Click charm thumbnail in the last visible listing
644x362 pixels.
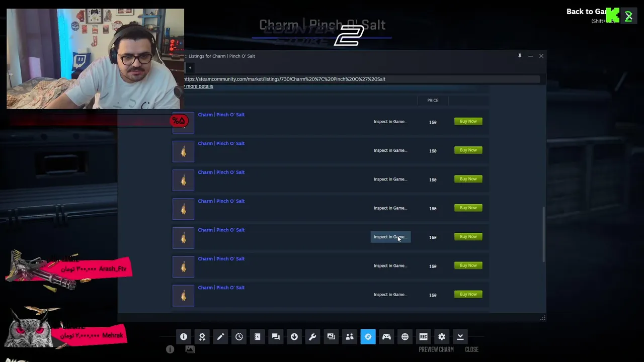click(183, 296)
